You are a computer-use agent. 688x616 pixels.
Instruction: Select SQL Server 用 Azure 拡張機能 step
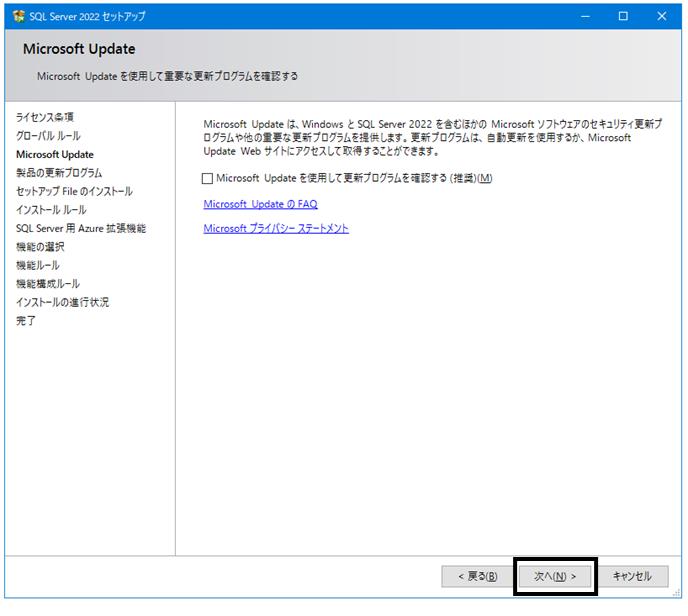tap(81, 228)
